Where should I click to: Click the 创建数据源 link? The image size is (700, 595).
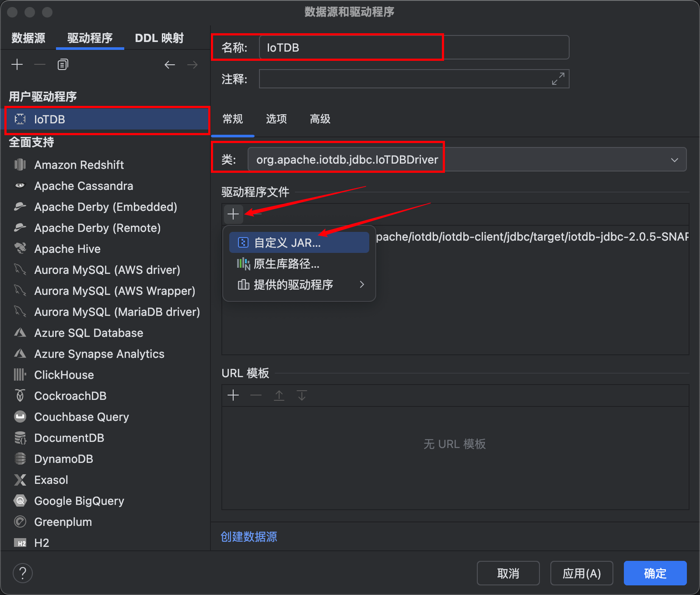click(248, 537)
